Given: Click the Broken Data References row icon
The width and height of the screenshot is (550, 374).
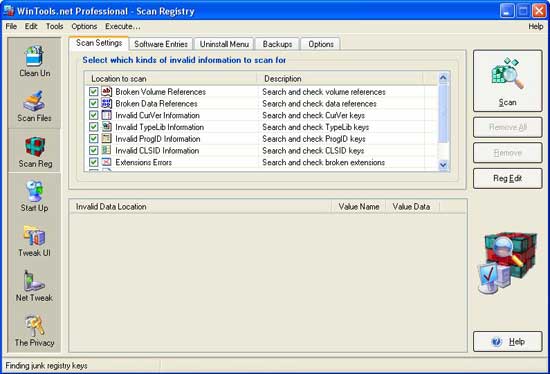Looking at the screenshot, I should (x=106, y=103).
